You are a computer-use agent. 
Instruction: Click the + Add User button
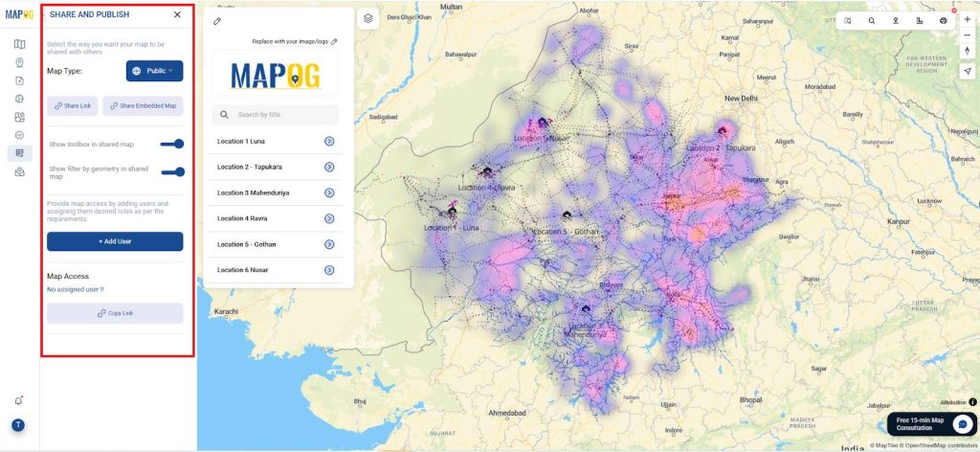tap(115, 241)
